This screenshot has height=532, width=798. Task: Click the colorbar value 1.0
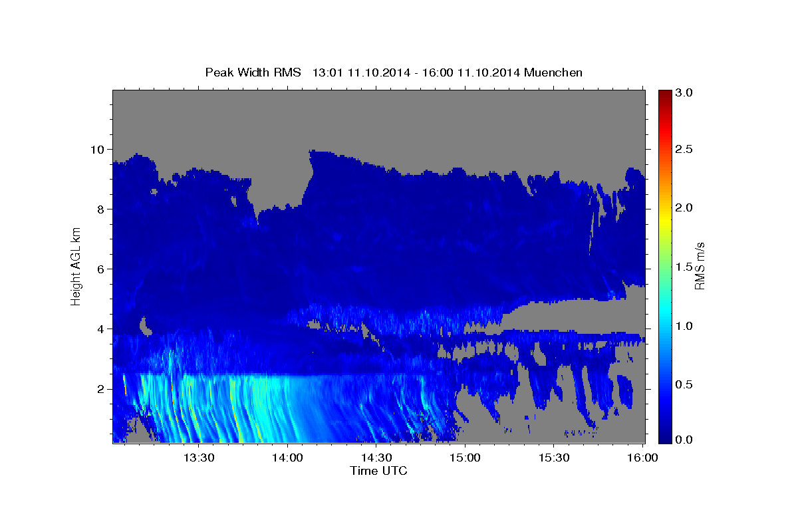click(685, 325)
